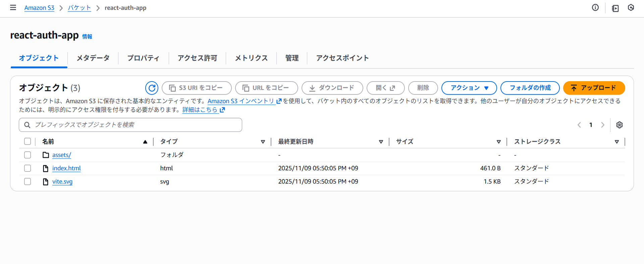The height and width of the screenshot is (264, 644).
Task: Click the フォルダ type cell
Action: [172, 155]
